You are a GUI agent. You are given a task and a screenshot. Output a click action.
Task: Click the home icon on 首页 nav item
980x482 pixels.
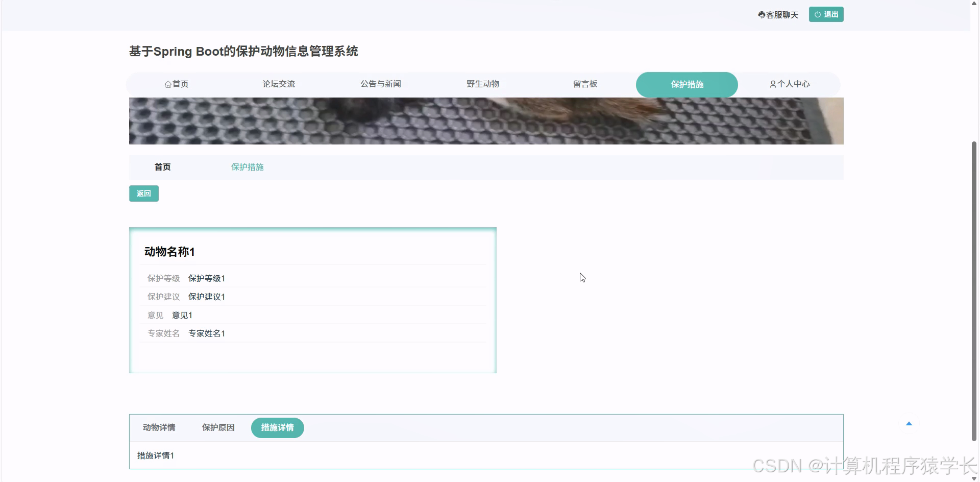pyautogui.click(x=168, y=84)
